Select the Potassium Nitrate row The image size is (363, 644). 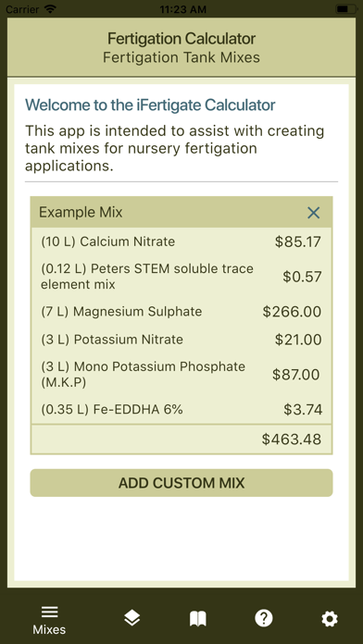[181, 340]
